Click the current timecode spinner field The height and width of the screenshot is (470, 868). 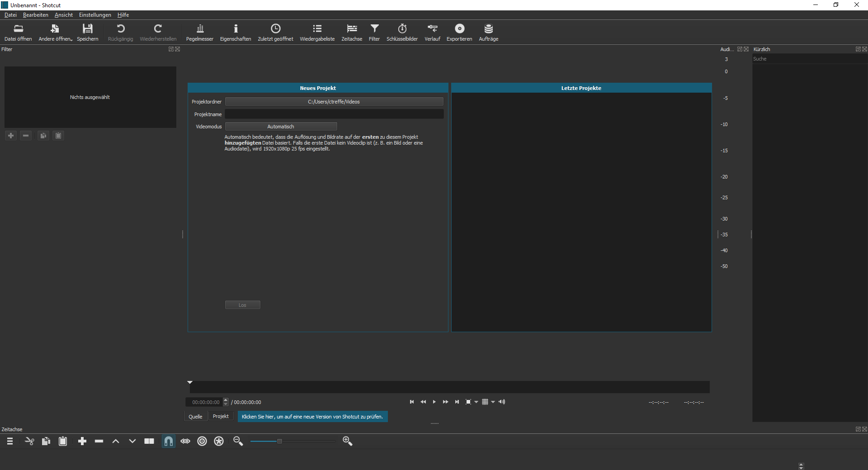[204, 402]
